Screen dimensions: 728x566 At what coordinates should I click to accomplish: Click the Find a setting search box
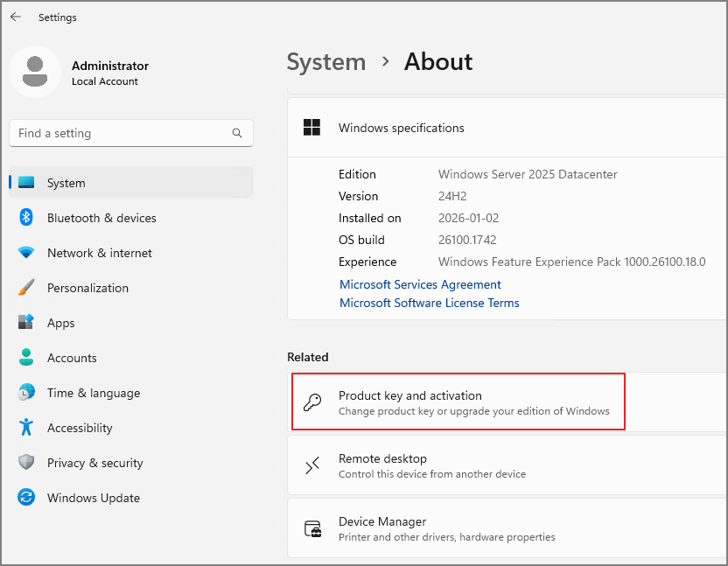(x=131, y=133)
